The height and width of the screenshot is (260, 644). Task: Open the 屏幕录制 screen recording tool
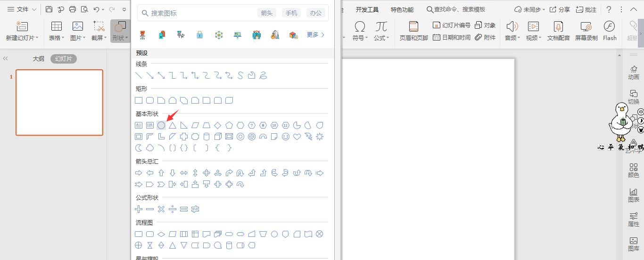point(586,31)
